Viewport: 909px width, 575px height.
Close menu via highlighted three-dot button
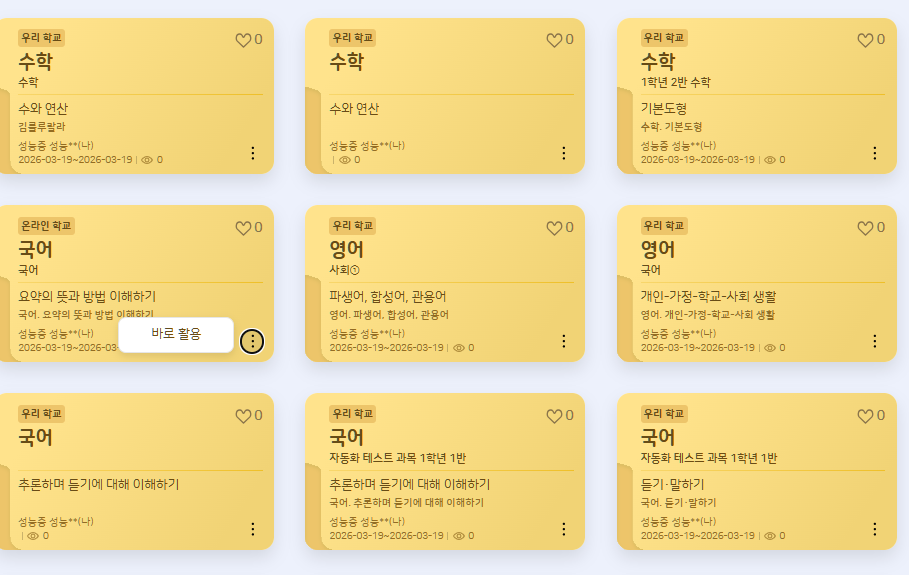pyautogui.click(x=252, y=341)
